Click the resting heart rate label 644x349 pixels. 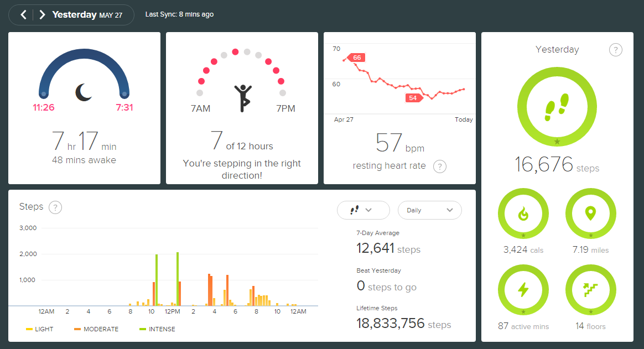pyautogui.click(x=389, y=166)
